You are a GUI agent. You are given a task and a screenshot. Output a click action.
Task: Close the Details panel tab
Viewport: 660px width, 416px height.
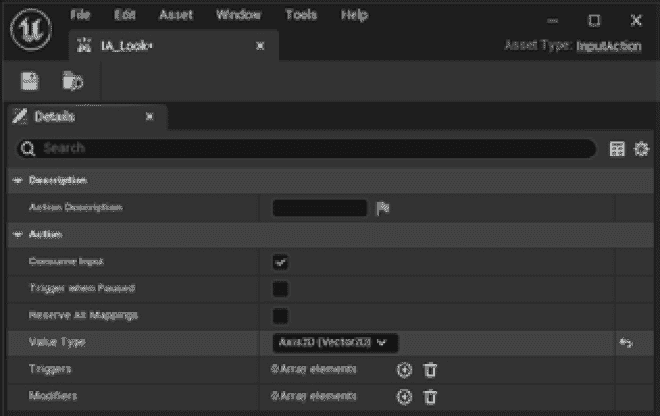tap(149, 117)
